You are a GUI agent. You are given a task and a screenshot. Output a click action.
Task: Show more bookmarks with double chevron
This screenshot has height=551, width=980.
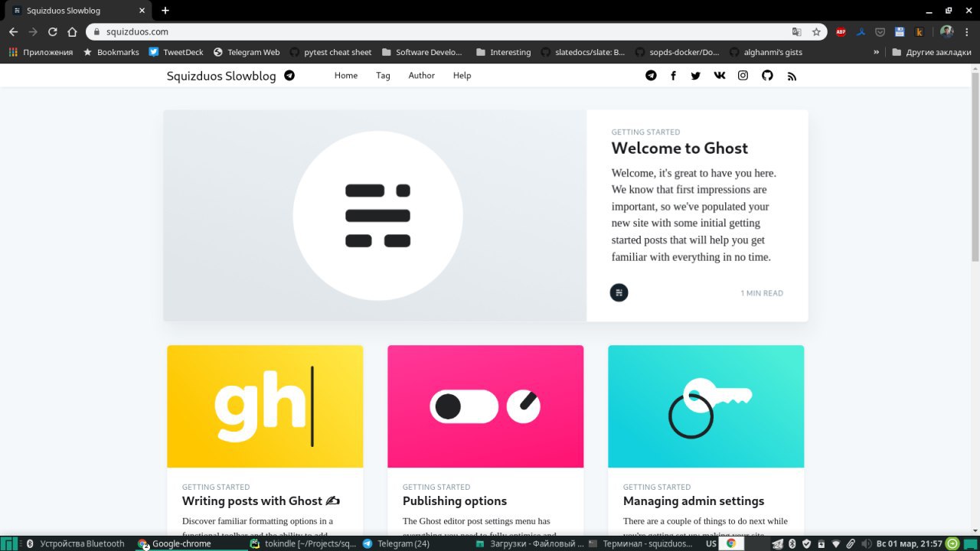[876, 52]
